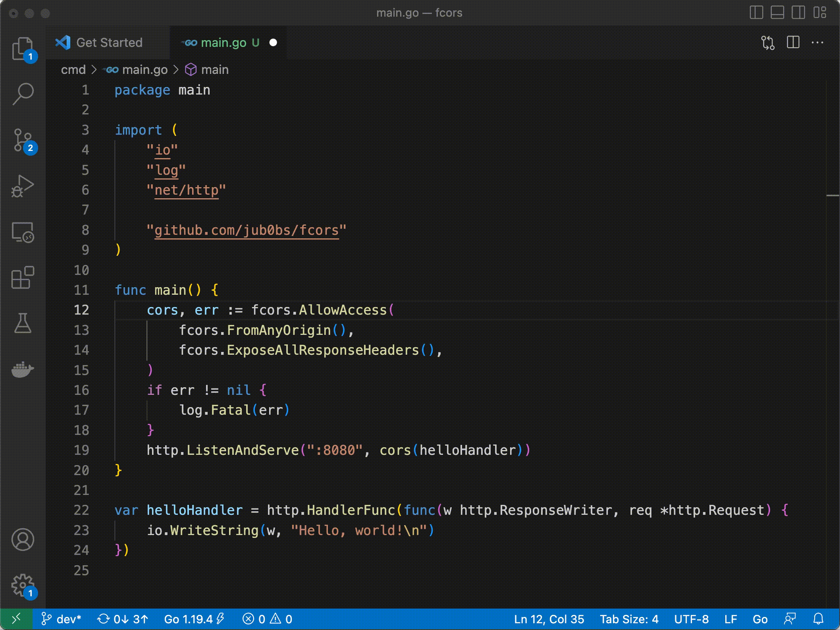Click "package main" on line 1

coord(162,90)
